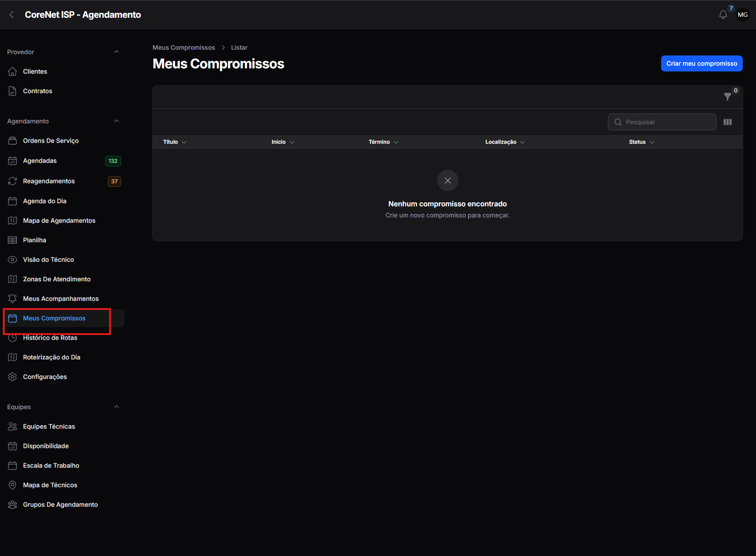This screenshot has width=756, height=556.
Task: Toggle table columns icon next to search
Action: pos(728,122)
